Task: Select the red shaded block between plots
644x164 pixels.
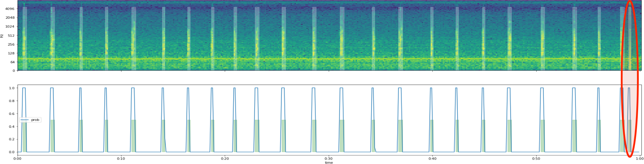Action: (629, 78)
